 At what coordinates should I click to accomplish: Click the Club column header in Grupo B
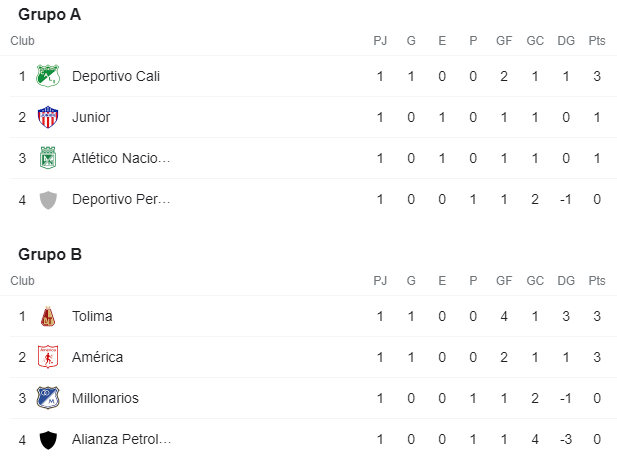coord(22,280)
